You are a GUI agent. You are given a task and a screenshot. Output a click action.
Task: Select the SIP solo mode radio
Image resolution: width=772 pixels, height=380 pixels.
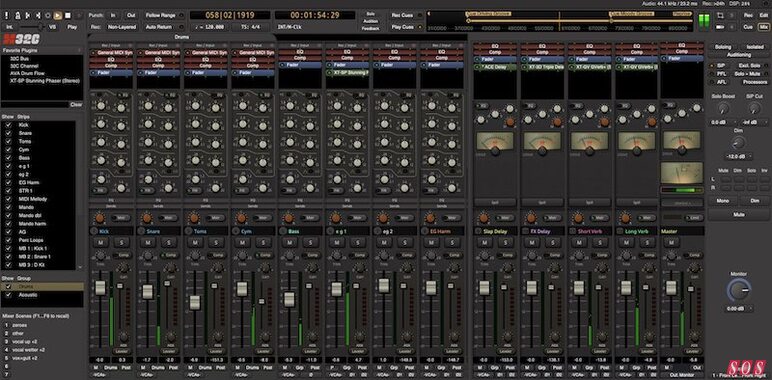711,65
